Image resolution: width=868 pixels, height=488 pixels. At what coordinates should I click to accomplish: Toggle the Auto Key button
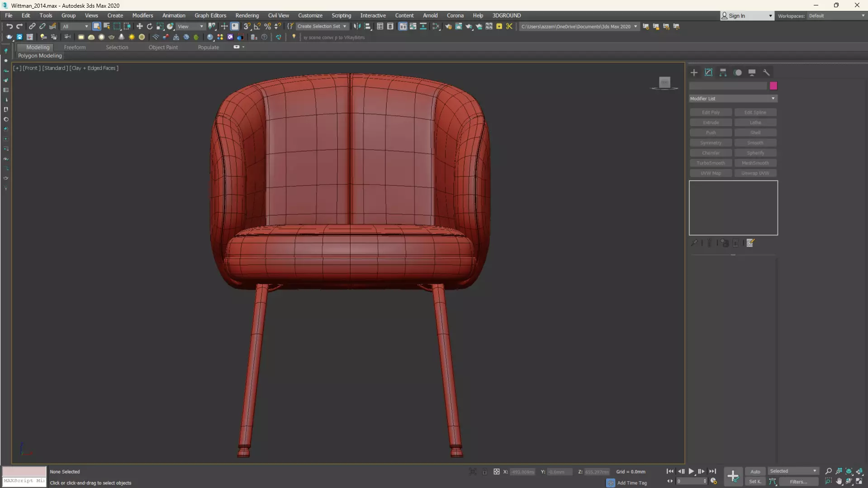tap(755, 471)
